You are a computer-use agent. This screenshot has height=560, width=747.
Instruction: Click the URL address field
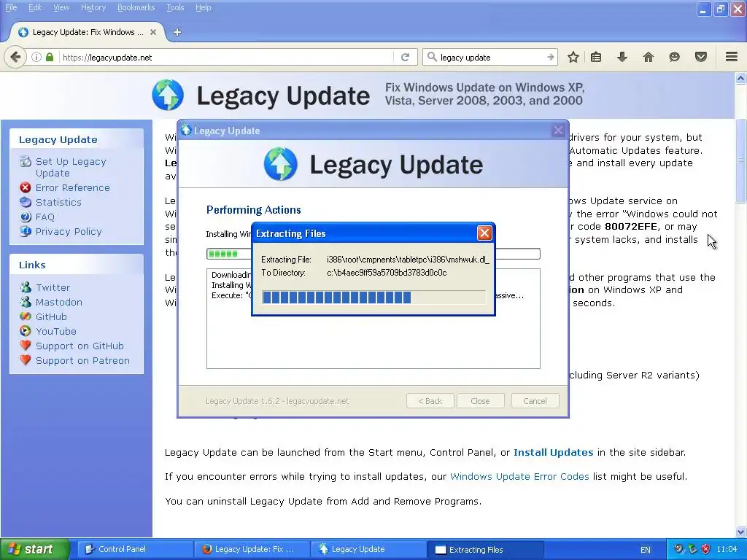point(226,57)
